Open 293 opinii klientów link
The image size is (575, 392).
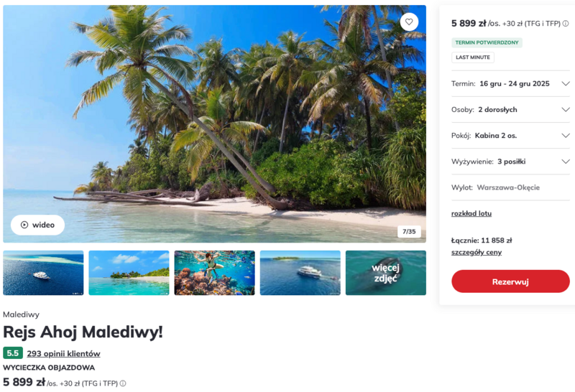point(63,353)
